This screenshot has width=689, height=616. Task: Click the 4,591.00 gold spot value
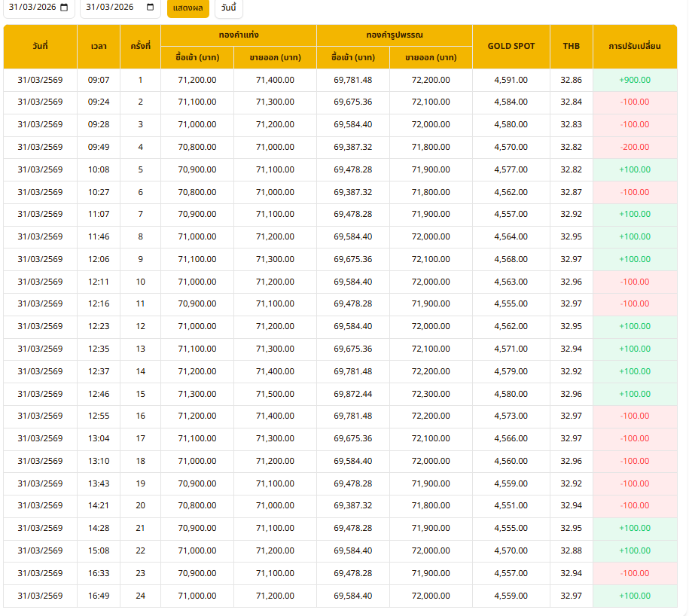(x=511, y=80)
